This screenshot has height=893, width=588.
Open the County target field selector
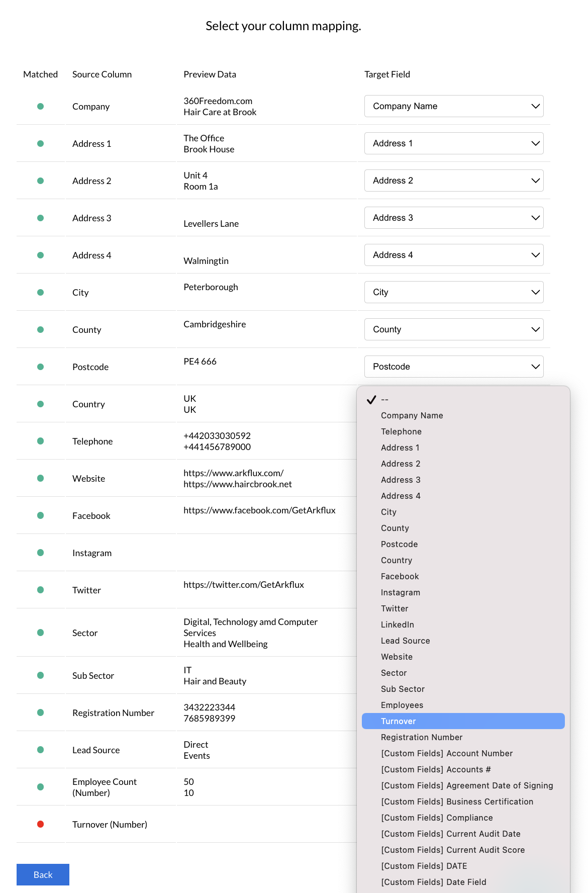pyautogui.click(x=453, y=329)
